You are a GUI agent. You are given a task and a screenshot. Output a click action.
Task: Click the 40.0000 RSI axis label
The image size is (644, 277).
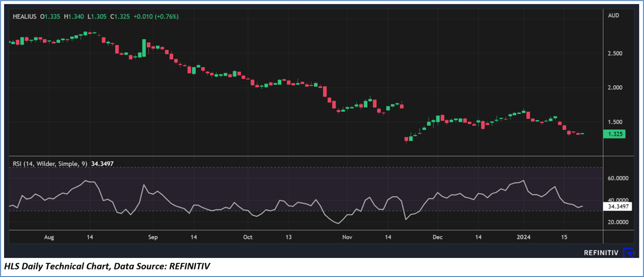coord(618,200)
